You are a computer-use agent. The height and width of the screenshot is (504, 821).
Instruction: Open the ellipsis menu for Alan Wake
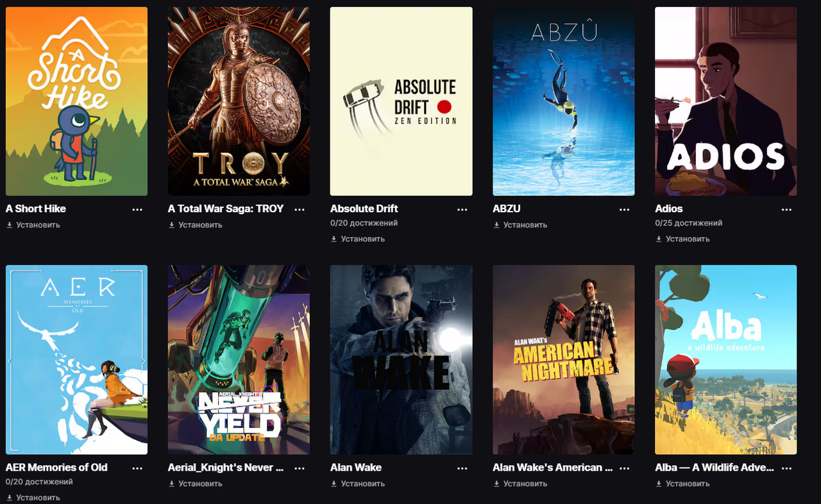462,468
